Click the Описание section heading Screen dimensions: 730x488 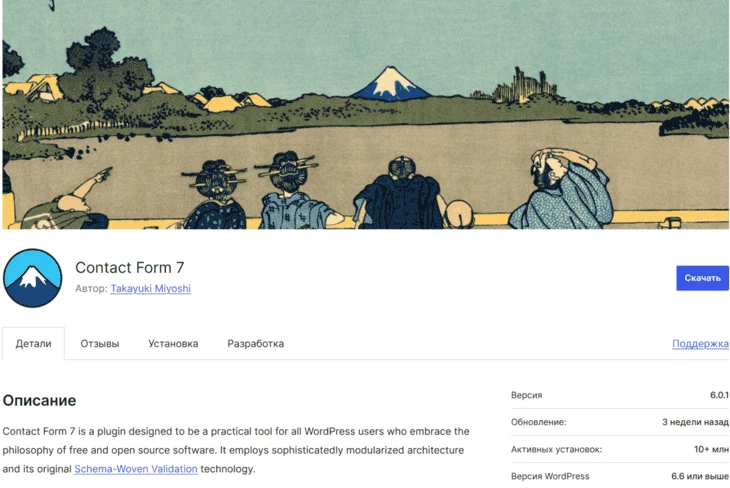pos(40,400)
